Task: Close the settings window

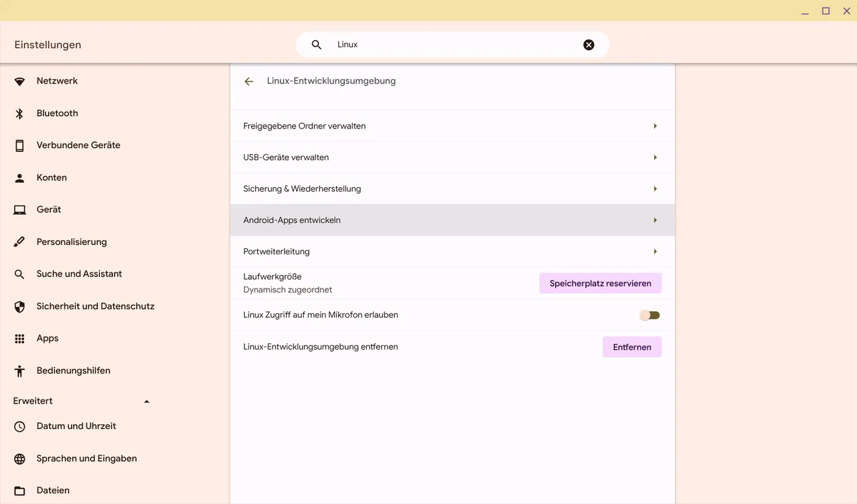Action: pos(846,11)
